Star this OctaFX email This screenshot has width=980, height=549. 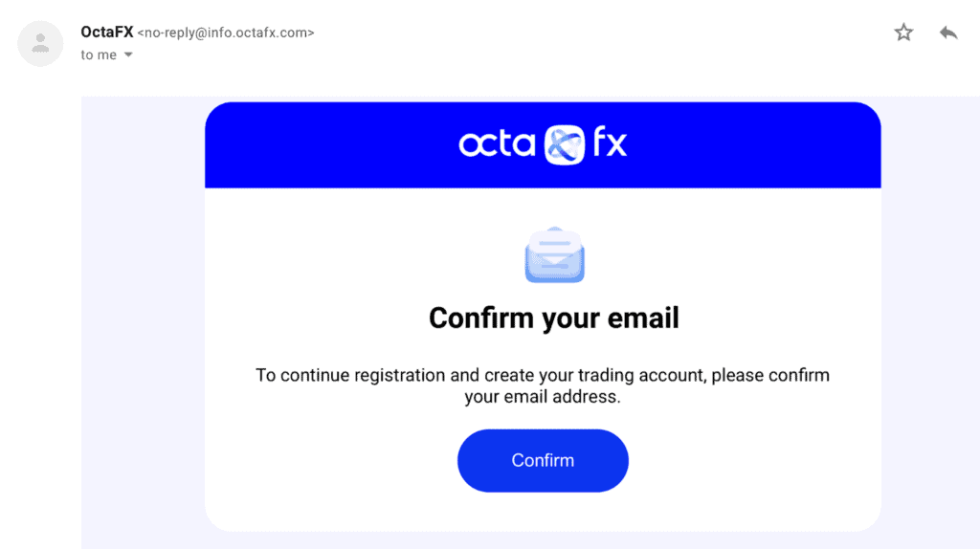(x=903, y=33)
